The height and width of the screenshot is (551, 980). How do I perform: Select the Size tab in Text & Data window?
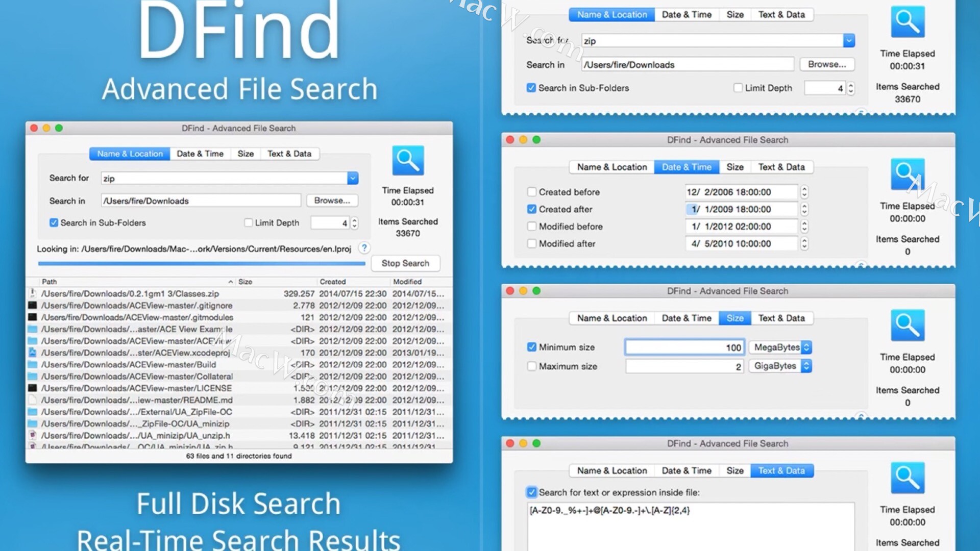pos(735,470)
